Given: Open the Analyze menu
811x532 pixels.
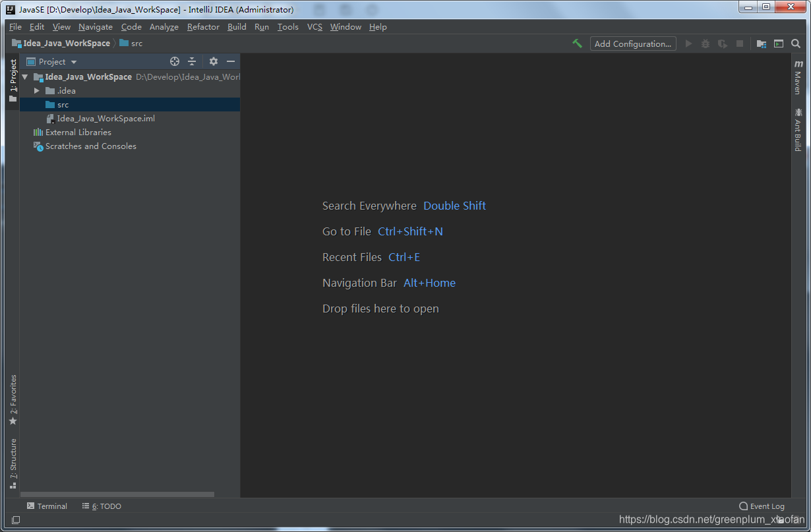Looking at the screenshot, I should coord(164,27).
